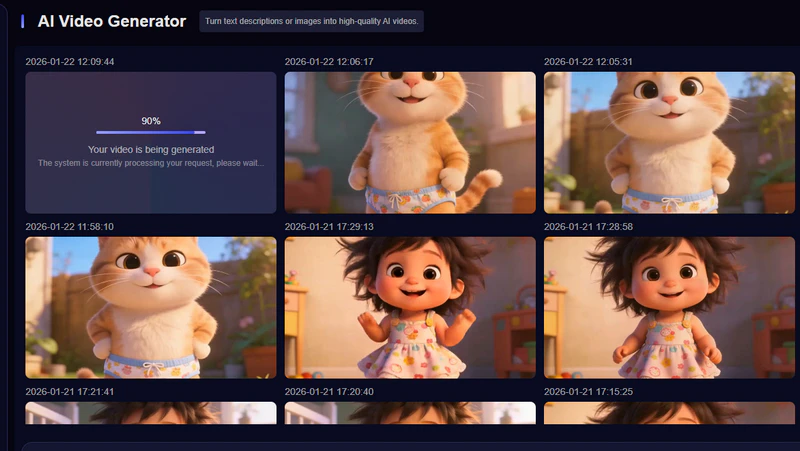Open the cat video from 2026-01-22 12:05:31

point(669,142)
